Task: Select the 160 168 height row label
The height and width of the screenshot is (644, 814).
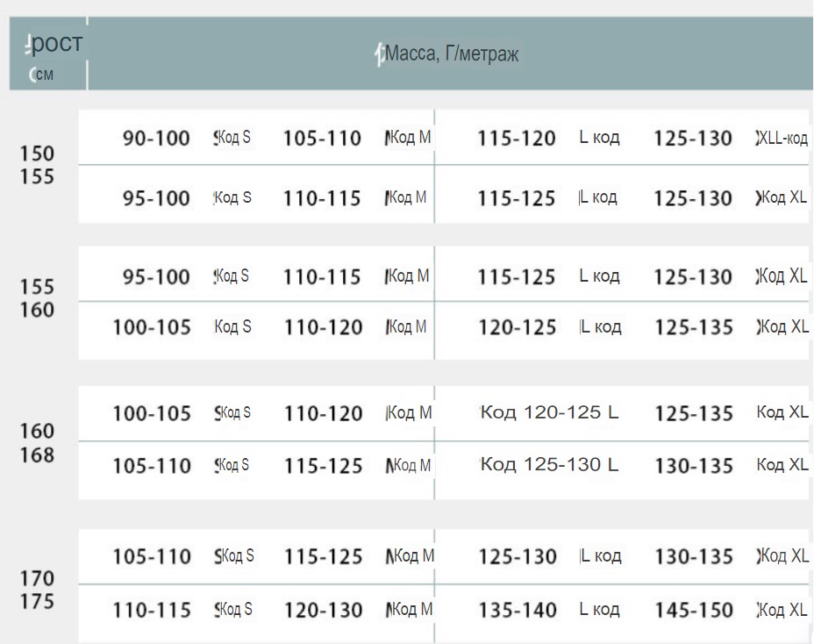Action: click(37, 443)
